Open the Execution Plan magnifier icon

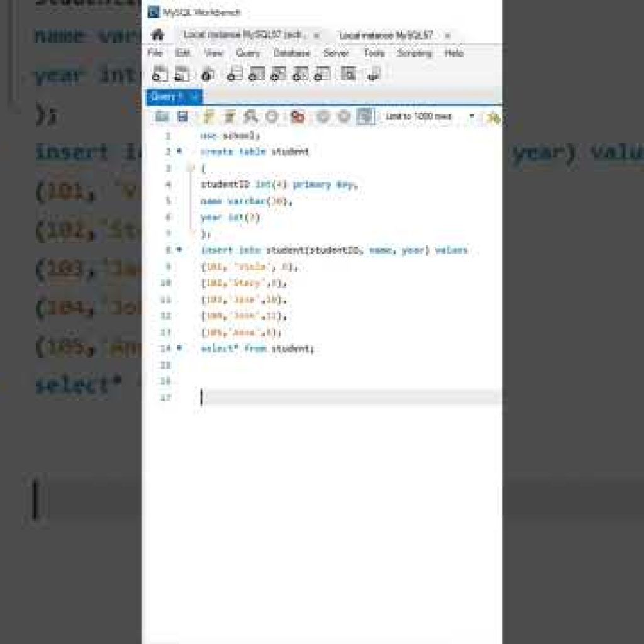pyautogui.click(x=251, y=116)
